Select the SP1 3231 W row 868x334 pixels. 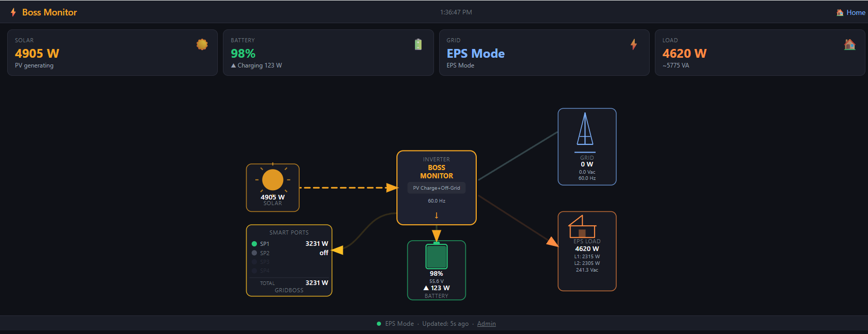point(289,244)
